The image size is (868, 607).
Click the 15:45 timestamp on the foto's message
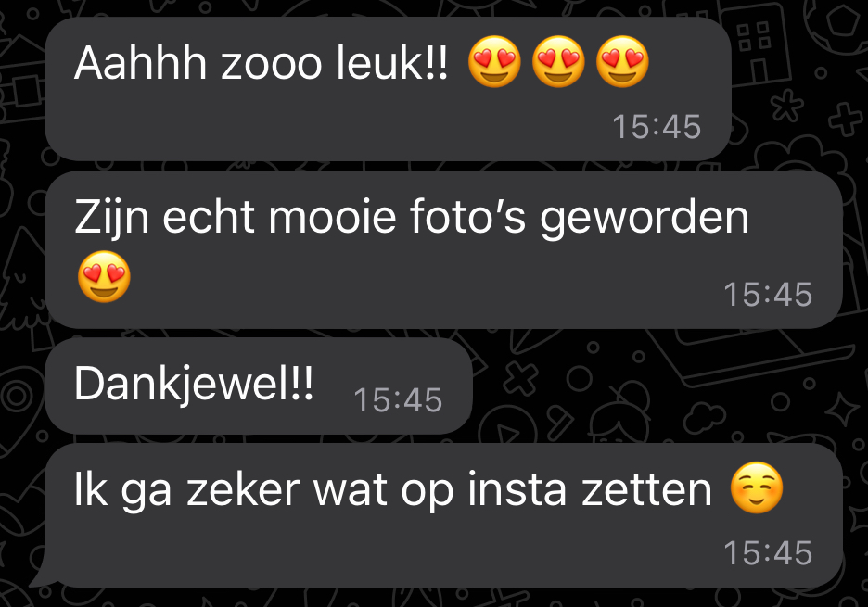tap(768, 294)
